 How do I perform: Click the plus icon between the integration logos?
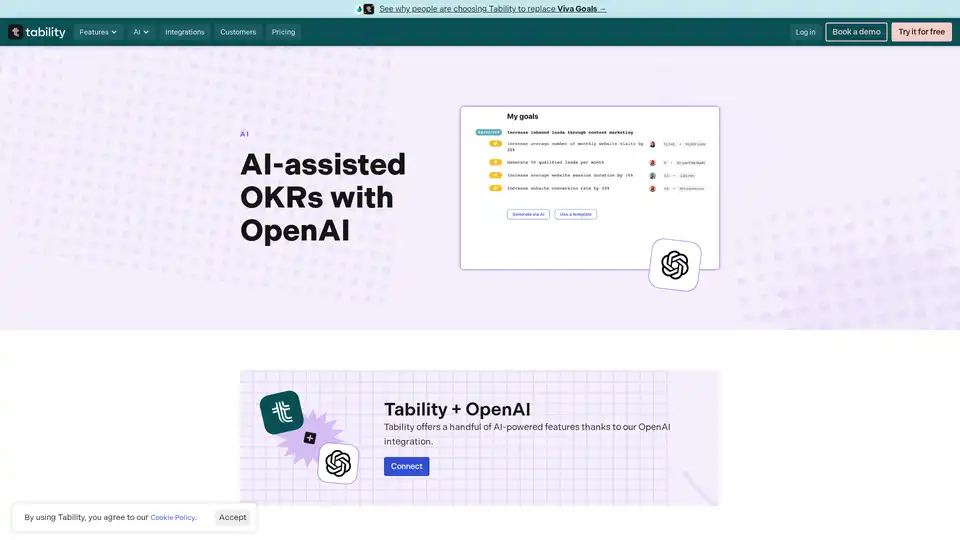click(x=310, y=438)
